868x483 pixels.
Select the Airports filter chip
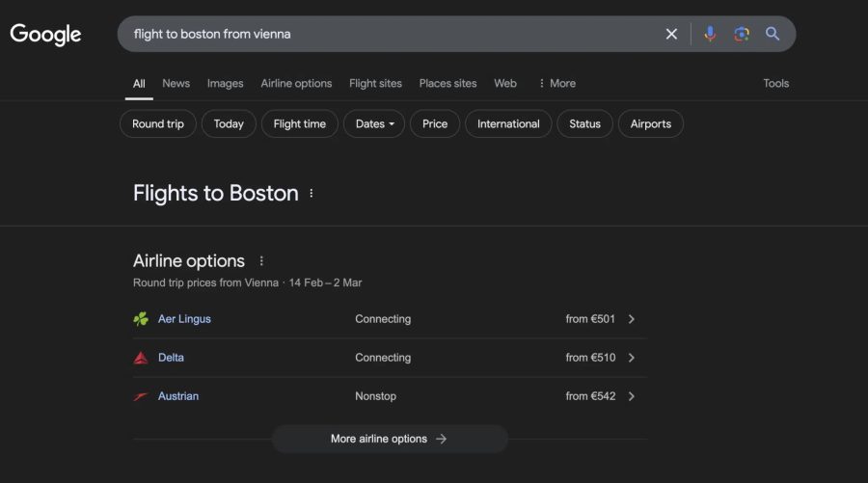650,124
